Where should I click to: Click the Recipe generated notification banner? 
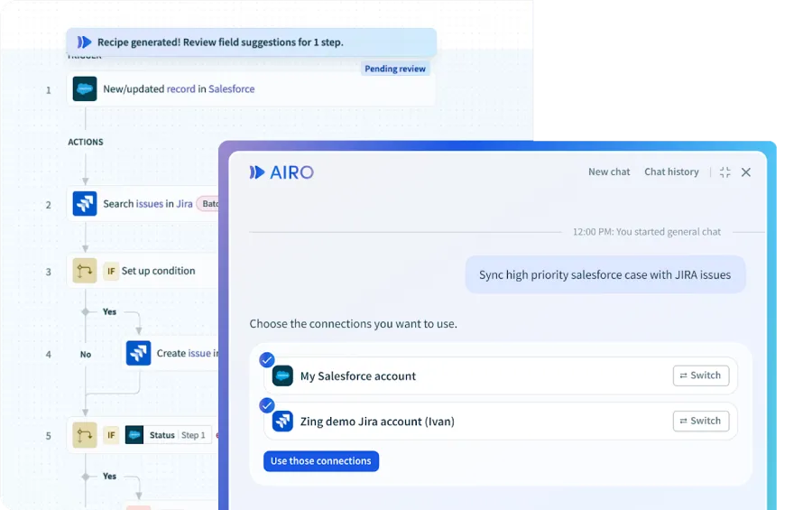[251, 42]
